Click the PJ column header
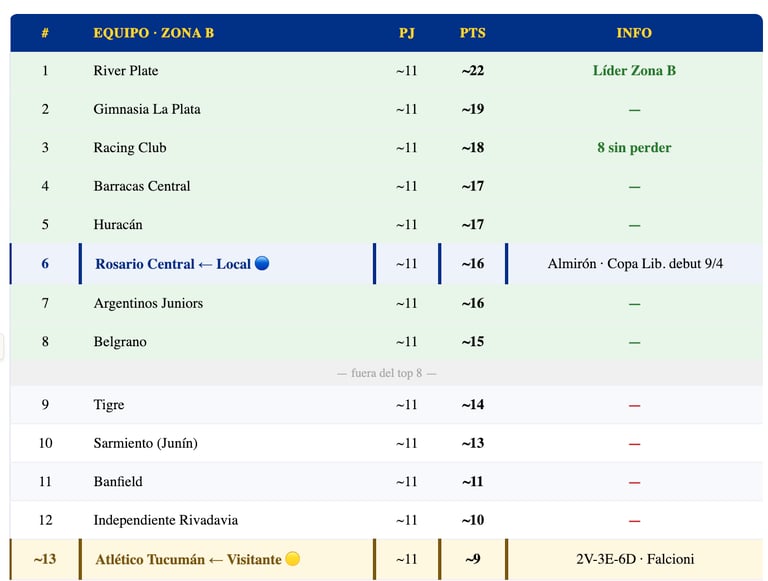 [x=406, y=33]
